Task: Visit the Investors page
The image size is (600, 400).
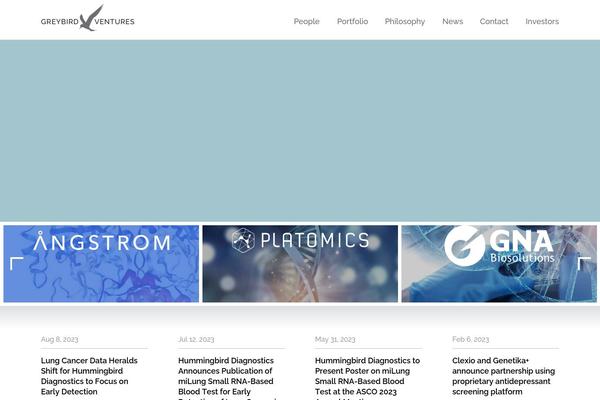Action: pos(542,21)
